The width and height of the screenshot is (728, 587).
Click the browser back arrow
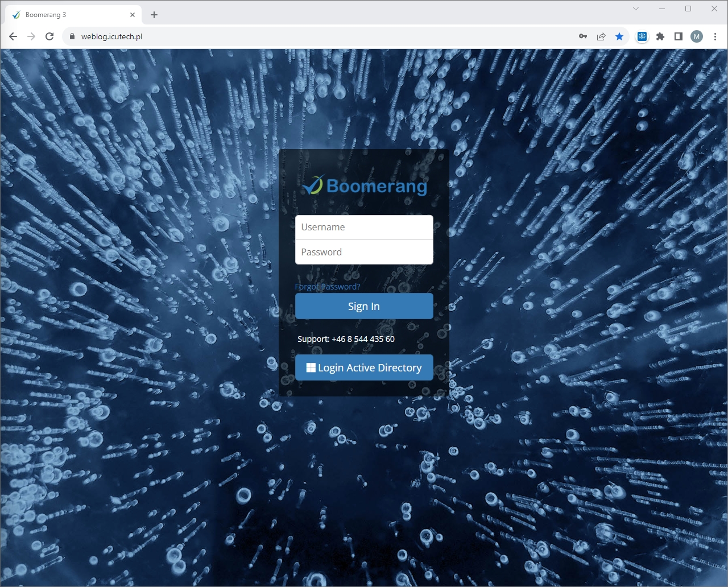(13, 36)
